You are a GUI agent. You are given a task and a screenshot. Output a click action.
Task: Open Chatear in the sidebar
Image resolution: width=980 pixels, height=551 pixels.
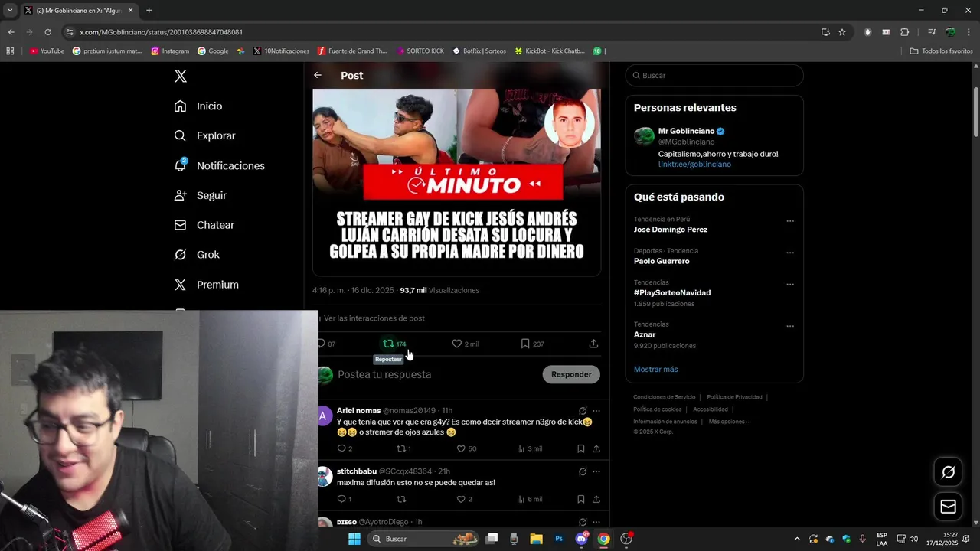coord(204,225)
